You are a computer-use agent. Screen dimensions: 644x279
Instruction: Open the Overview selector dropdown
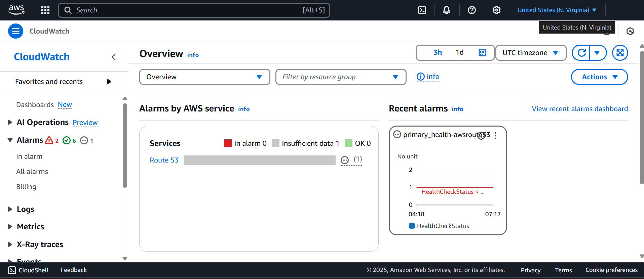205,77
